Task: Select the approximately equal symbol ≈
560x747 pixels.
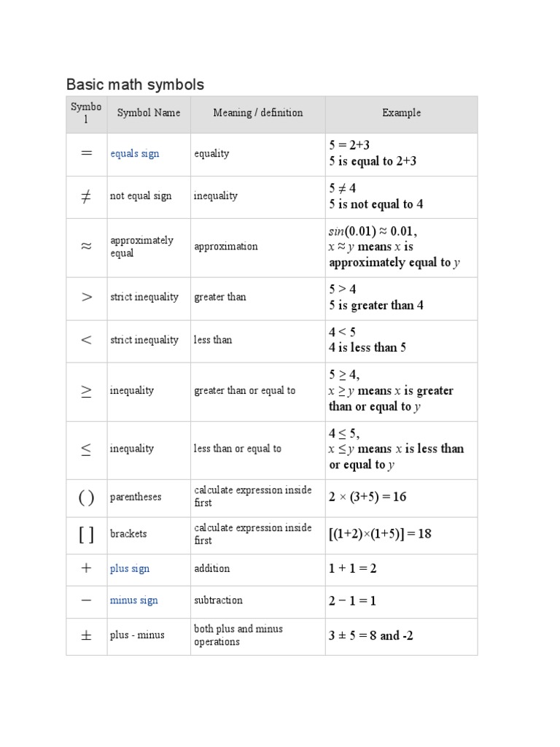Action: [x=86, y=247]
